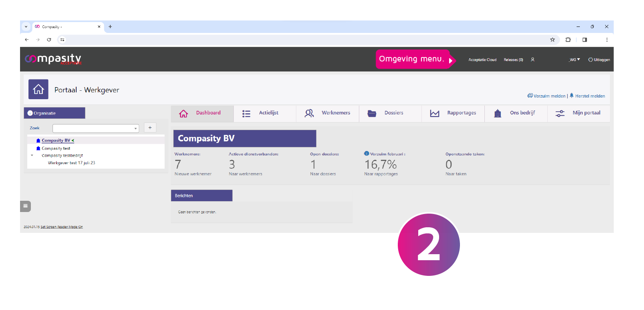Click the Verzuim februari info icon
This screenshot has width=644, height=310.
point(367,153)
